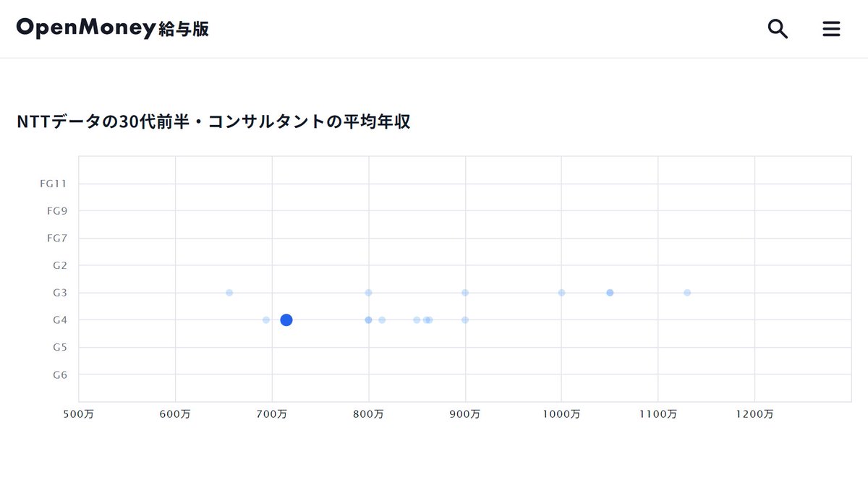
Task: Click G4 data point at 800万
Action: click(x=368, y=320)
